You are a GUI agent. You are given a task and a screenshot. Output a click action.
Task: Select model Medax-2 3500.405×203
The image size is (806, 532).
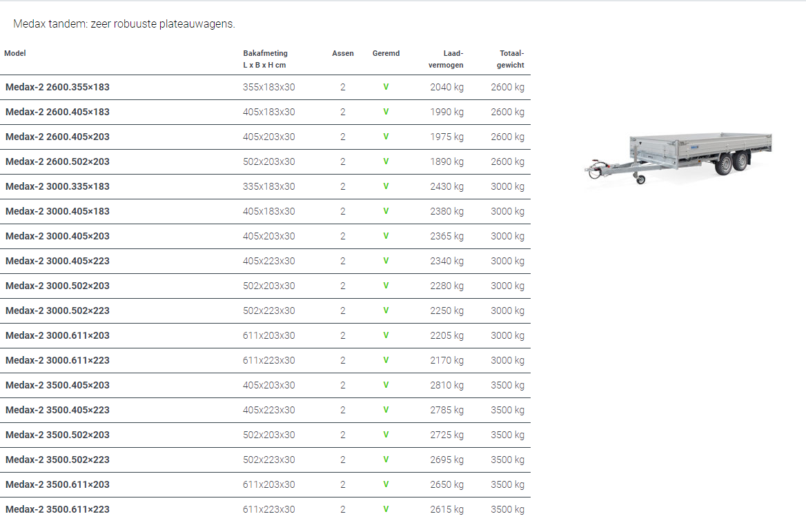coord(57,385)
